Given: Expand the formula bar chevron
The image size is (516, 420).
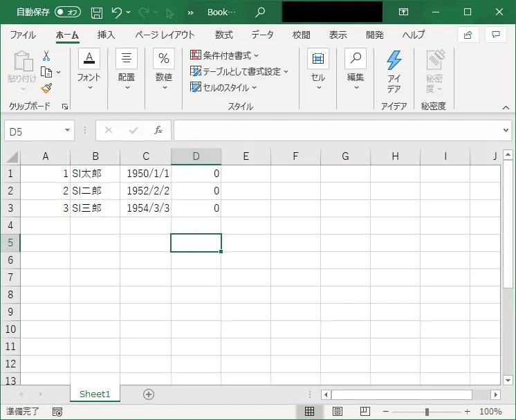Looking at the screenshot, I should (506, 130).
